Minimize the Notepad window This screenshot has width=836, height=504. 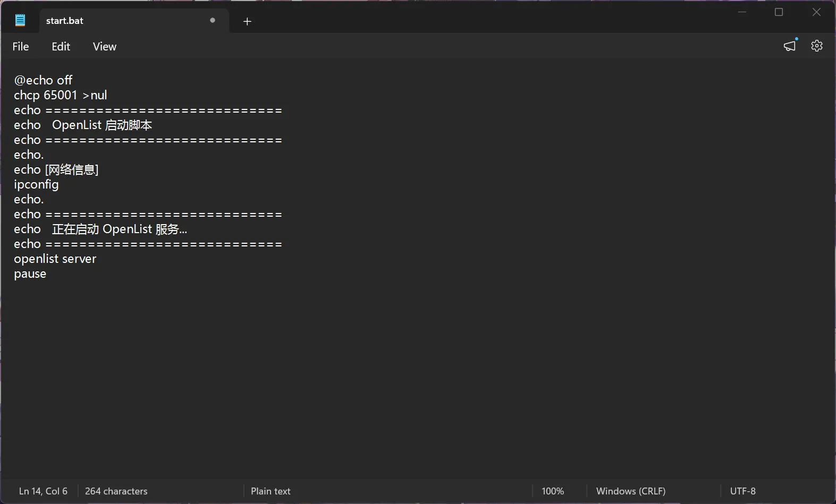pos(742,12)
